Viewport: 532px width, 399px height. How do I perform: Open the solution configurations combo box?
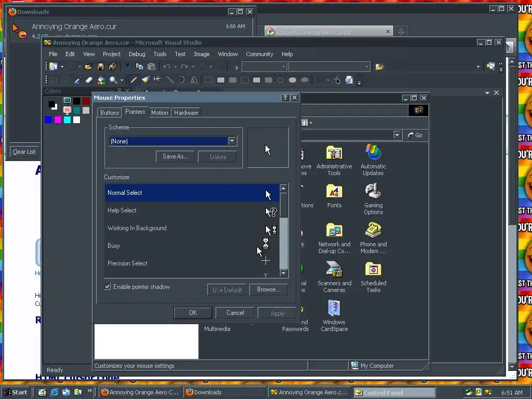pos(264,67)
